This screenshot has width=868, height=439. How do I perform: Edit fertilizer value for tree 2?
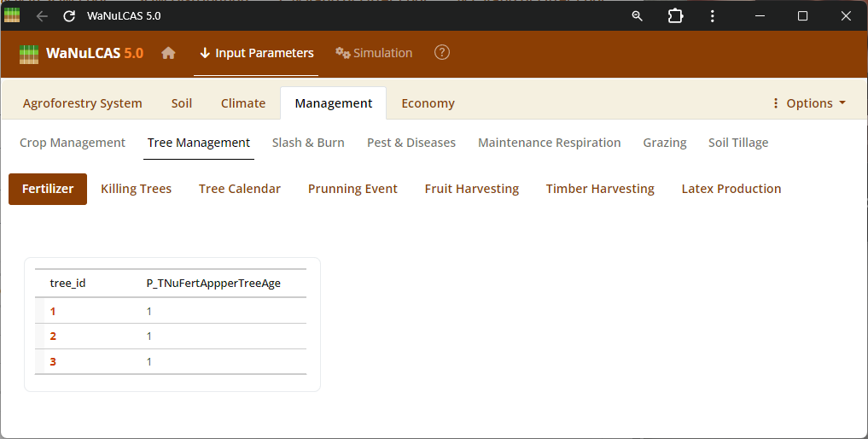(x=149, y=337)
